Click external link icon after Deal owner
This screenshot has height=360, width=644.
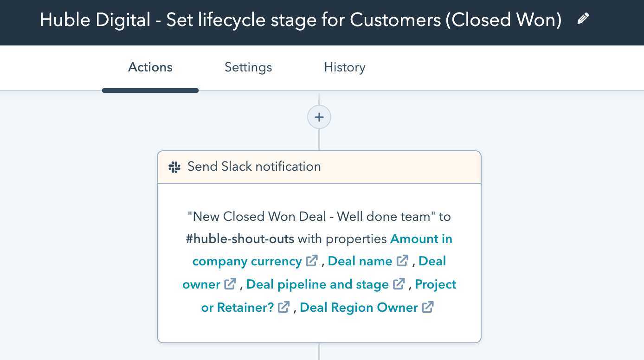(x=231, y=284)
